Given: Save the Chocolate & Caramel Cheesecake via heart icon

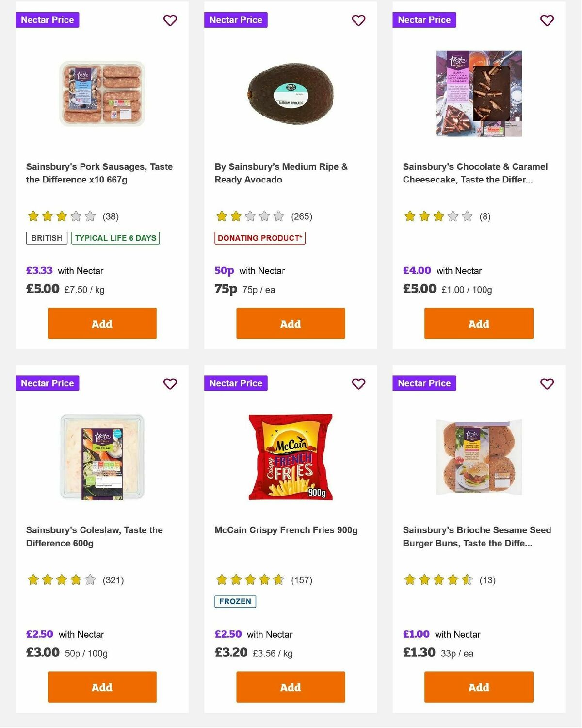Looking at the screenshot, I should tap(547, 20).
